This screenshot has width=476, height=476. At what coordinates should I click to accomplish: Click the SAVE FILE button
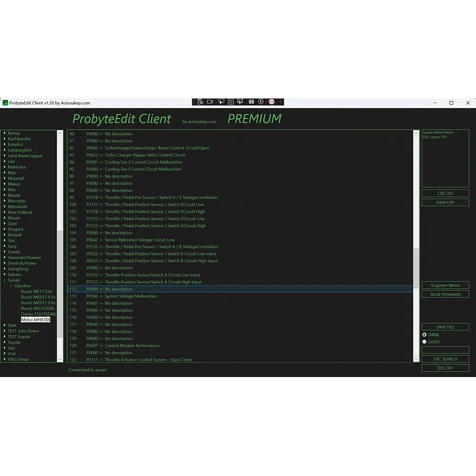tap(445, 327)
